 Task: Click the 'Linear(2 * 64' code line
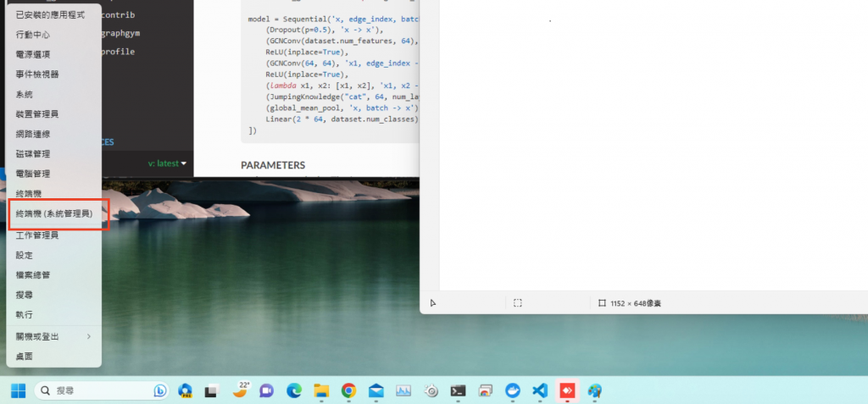coord(342,119)
